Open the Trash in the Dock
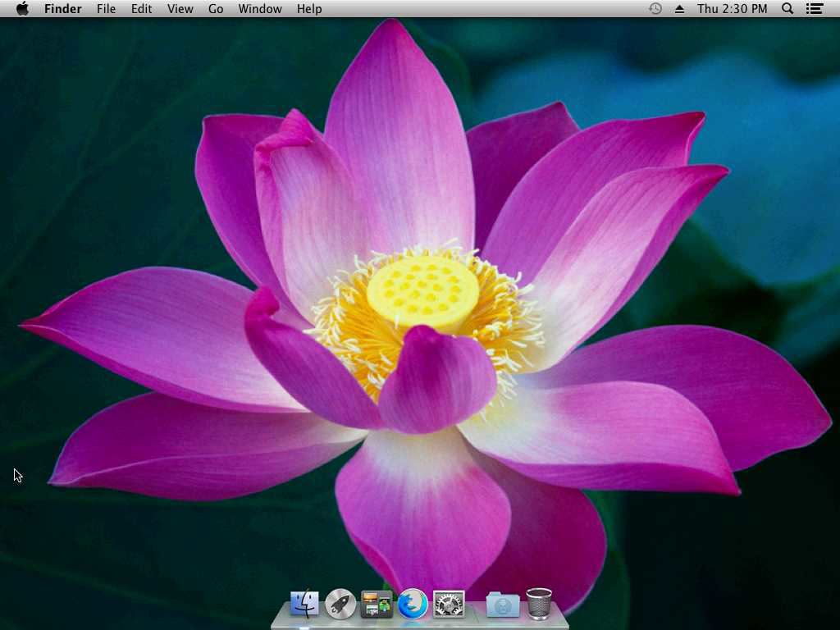 (x=539, y=605)
